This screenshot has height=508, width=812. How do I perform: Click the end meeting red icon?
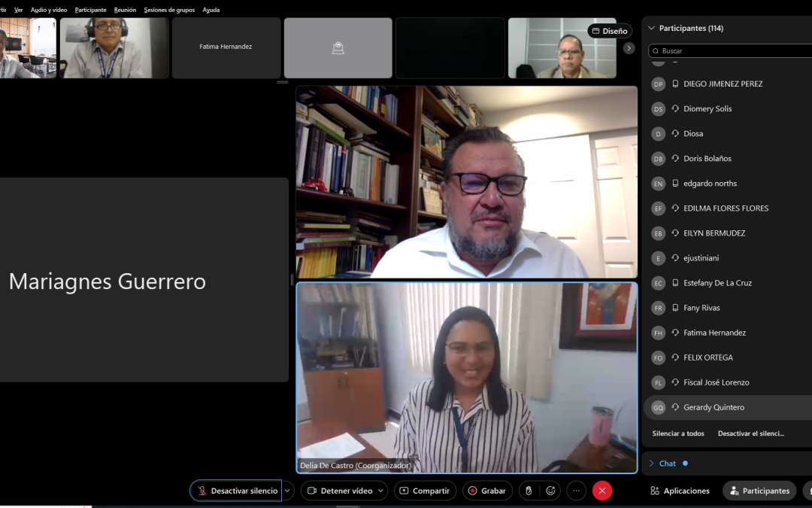coord(601,490)
